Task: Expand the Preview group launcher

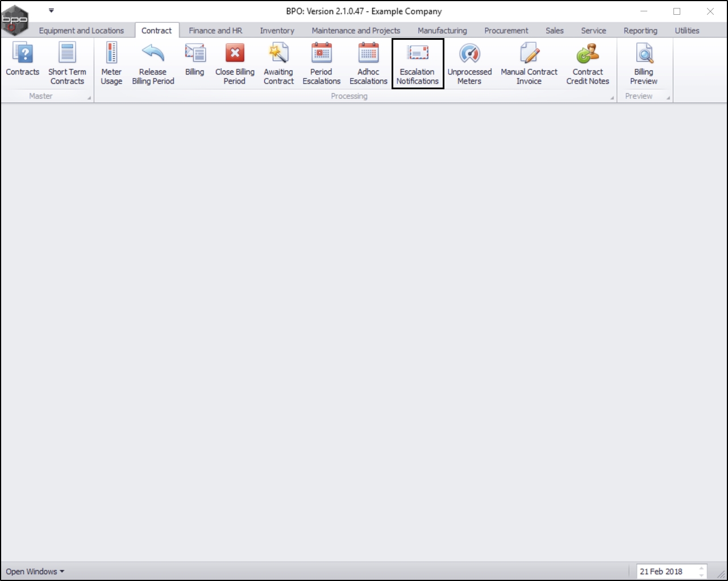Action: coord(668,98)
